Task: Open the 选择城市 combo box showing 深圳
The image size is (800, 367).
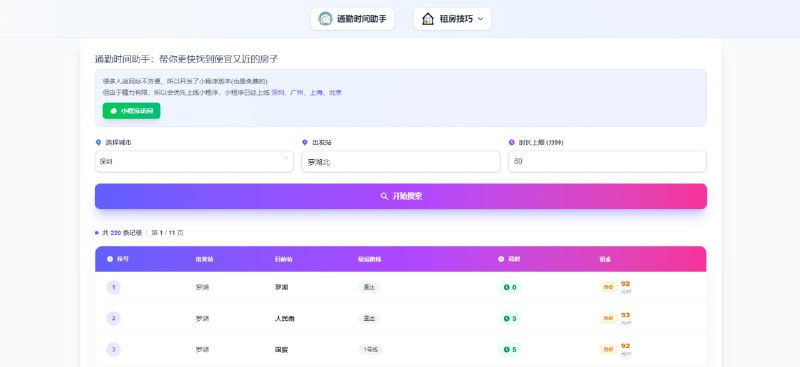Action: [194, 161]
